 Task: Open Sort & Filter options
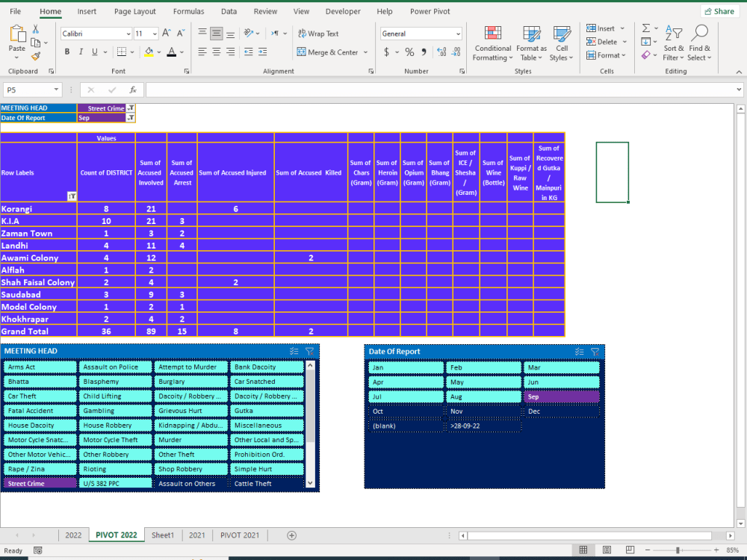tap(673, 43)
